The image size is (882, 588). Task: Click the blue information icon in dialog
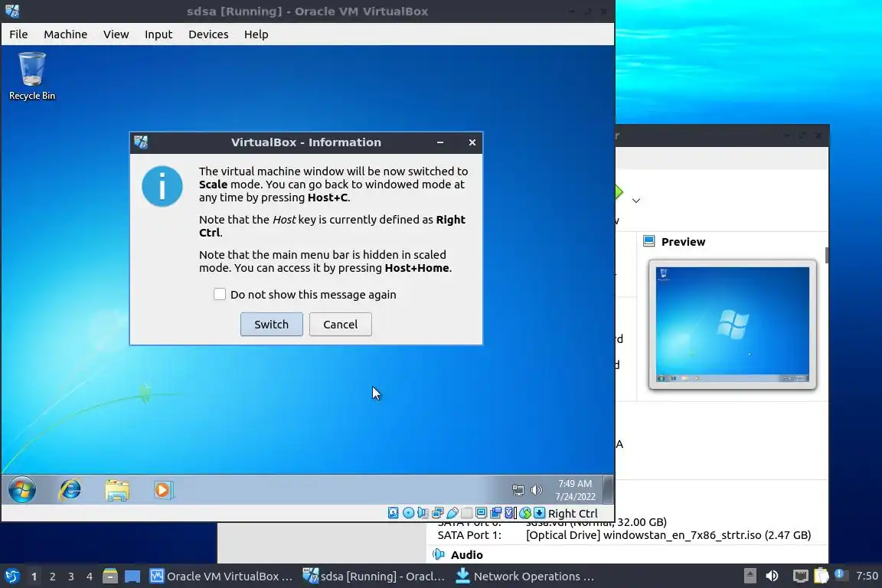click(162, 186)
